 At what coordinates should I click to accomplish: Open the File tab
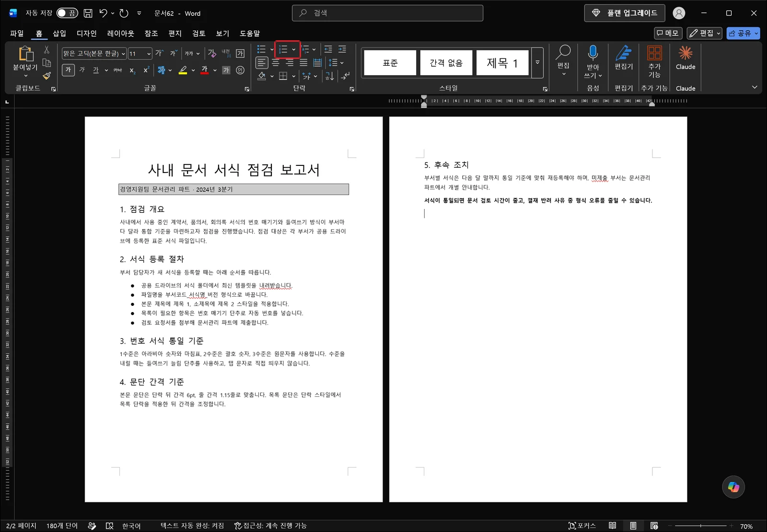[17, 33]
